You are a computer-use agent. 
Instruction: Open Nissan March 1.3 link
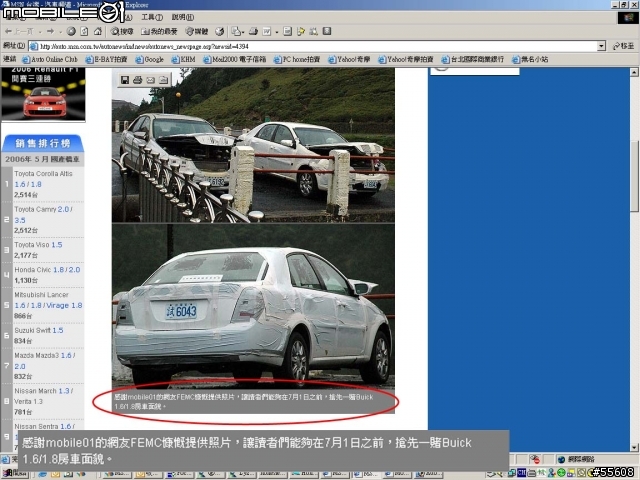(64, 391)
